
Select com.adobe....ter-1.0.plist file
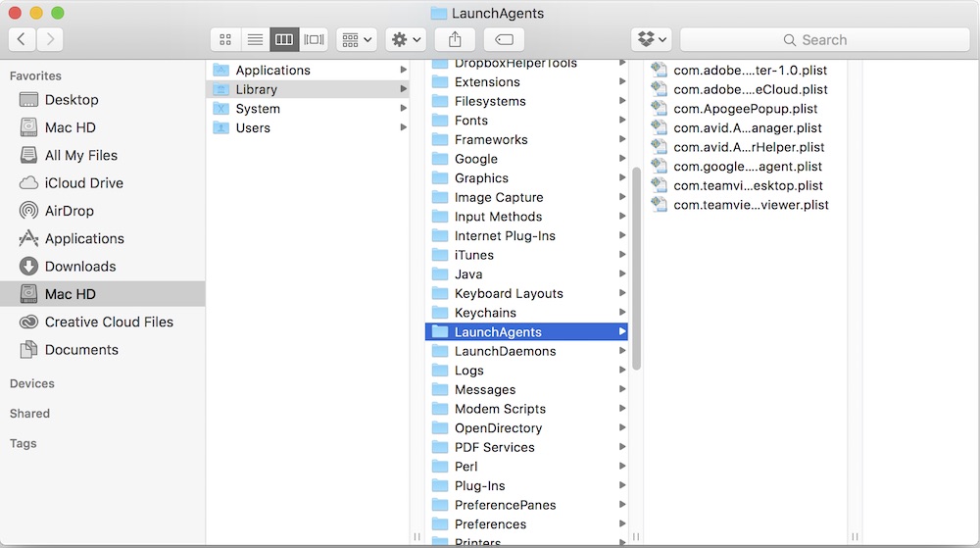[746, 70]
